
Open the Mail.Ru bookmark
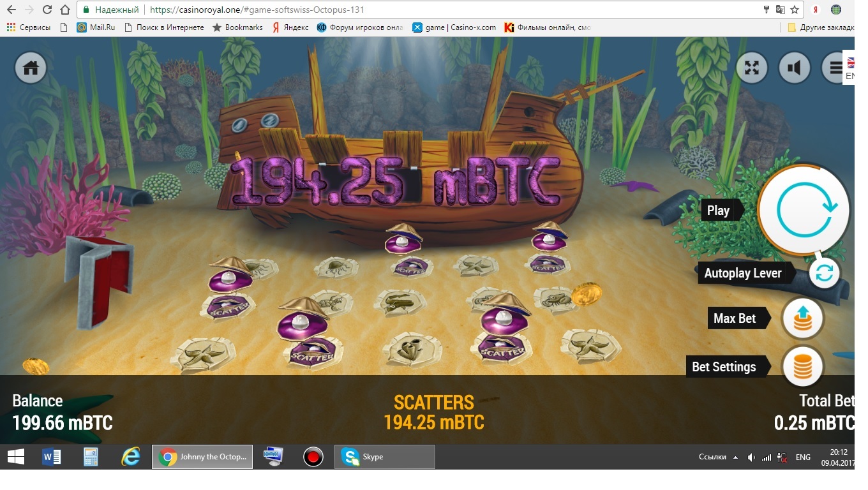click(96, 27)
